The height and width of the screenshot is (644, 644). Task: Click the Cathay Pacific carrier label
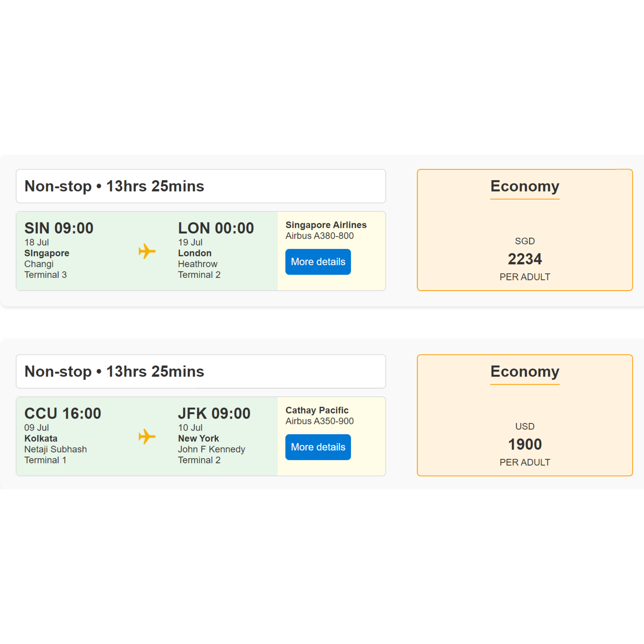point(317,410)
